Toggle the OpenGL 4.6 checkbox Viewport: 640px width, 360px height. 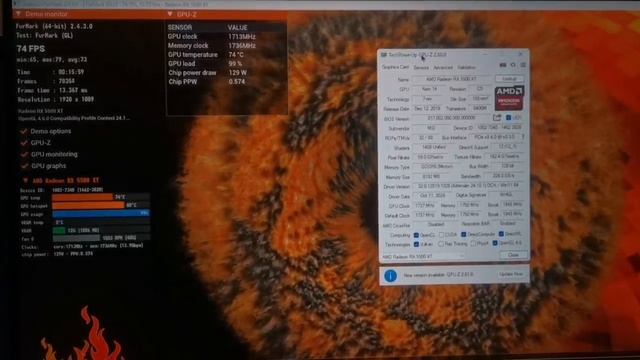(495, 243)
